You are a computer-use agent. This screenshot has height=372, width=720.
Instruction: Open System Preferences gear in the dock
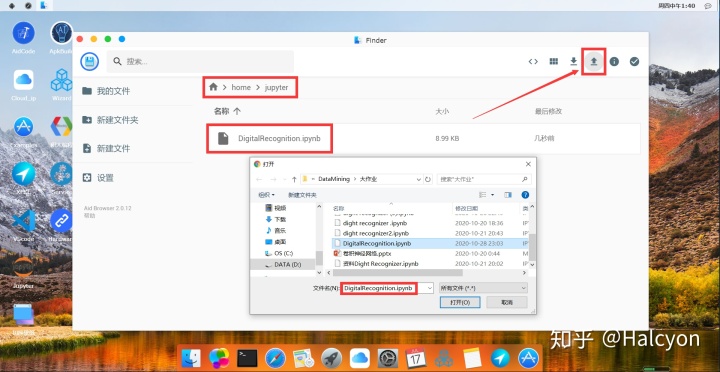click(x=388, y=358)
